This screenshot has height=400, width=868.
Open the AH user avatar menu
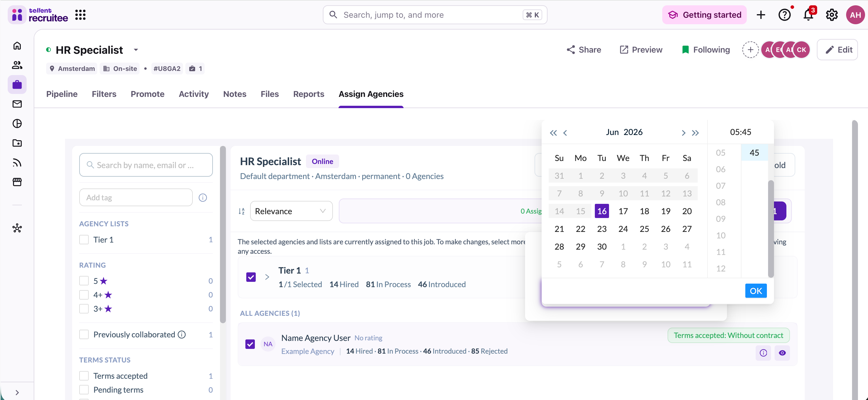(x=855, y=15)
